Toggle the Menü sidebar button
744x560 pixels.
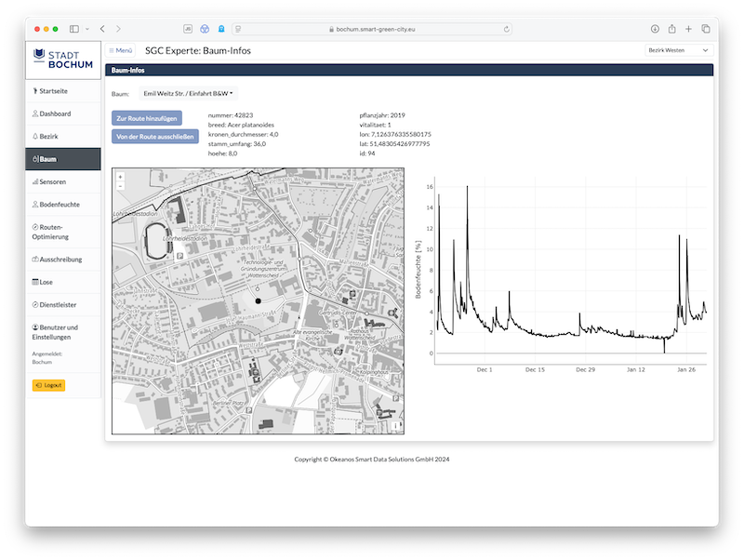(x=121, y=50)
